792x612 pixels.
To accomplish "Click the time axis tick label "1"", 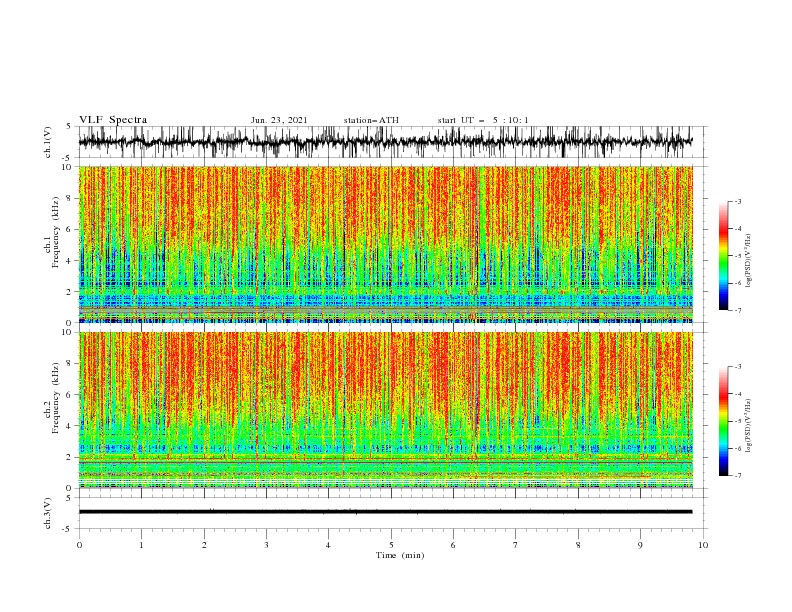I will [x=141, y=545].
